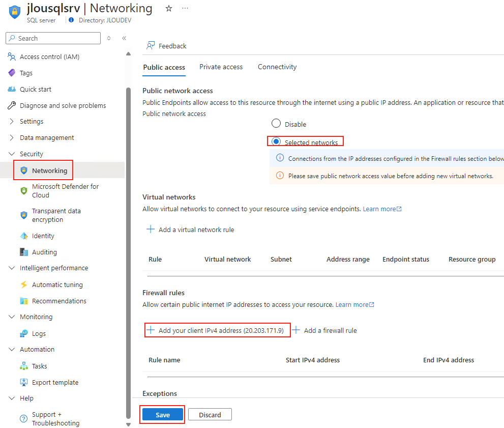The image size is (504, 428).
Task: Open the Tasks page
Action: coord(40,366)
